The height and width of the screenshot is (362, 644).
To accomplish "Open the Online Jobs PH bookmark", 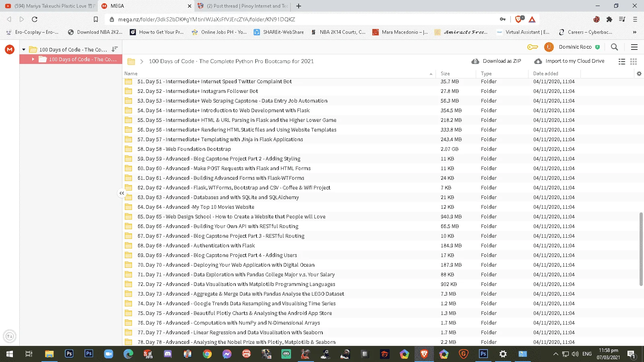I will (x=219, y=32).
